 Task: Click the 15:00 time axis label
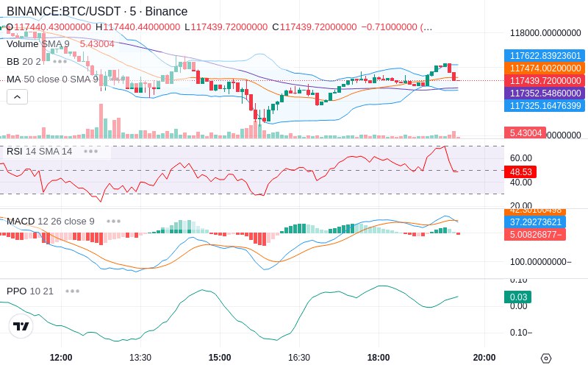[220, 358]
